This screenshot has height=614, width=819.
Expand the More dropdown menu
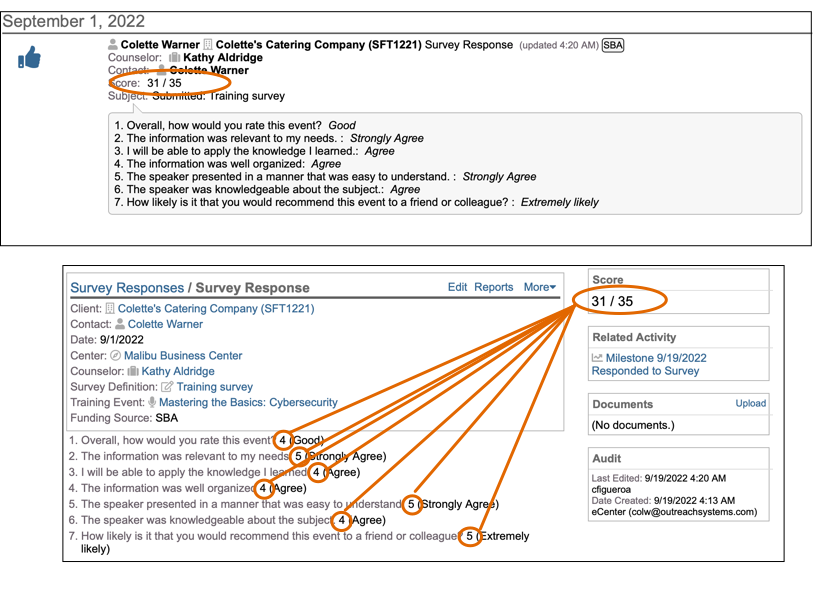[540, 287]
